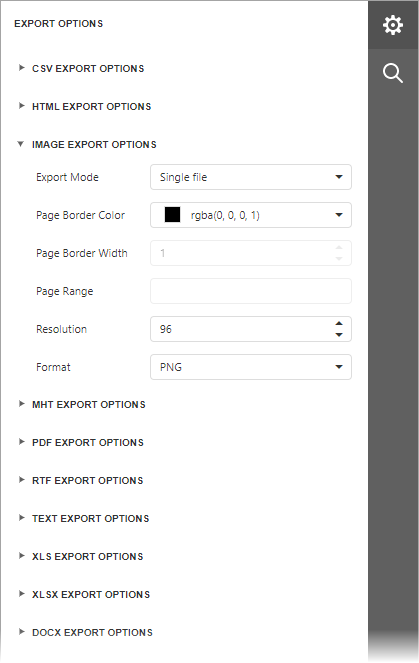Open the export options gear tab
Screen dimensions: 419x663
(x=393, y=25)
